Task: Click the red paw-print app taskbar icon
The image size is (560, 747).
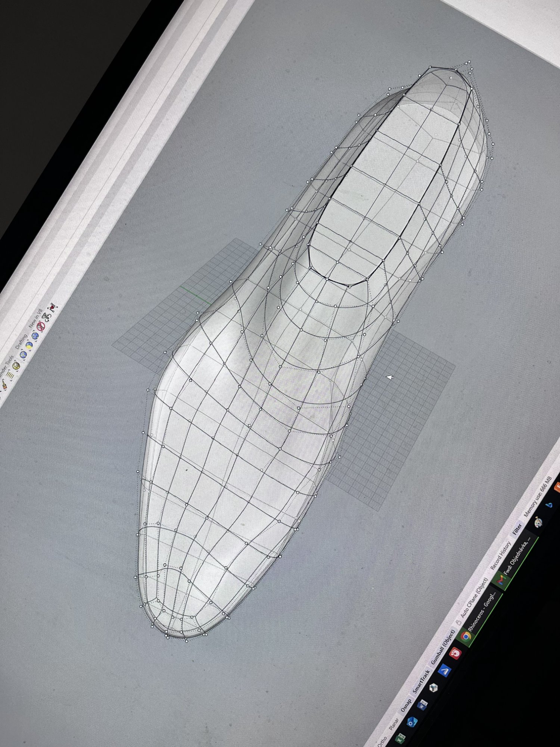Action: (455, 654)
